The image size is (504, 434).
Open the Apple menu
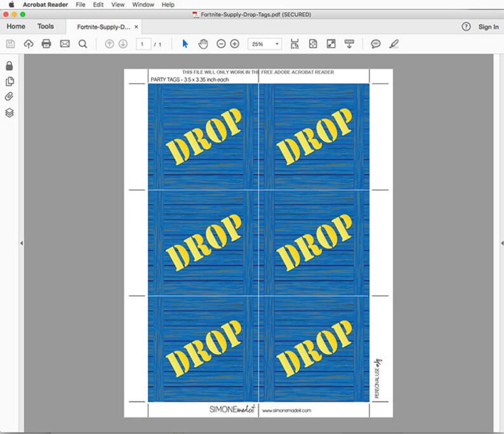click(11, 4)
